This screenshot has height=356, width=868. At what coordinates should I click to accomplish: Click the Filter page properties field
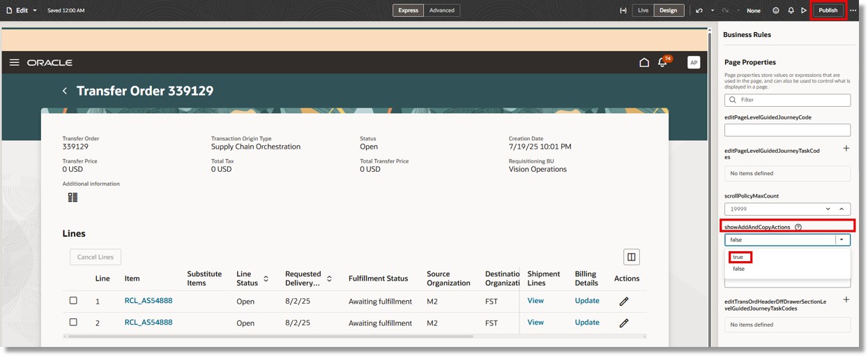click(787, 100)
